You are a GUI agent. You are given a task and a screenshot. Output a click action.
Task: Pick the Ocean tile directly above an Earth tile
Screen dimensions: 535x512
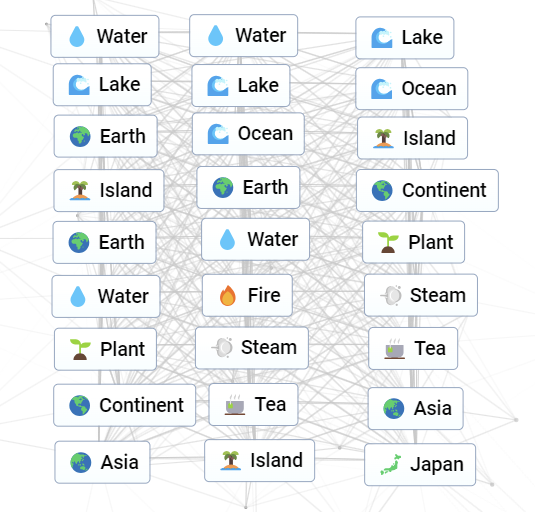tap(248, 134)
